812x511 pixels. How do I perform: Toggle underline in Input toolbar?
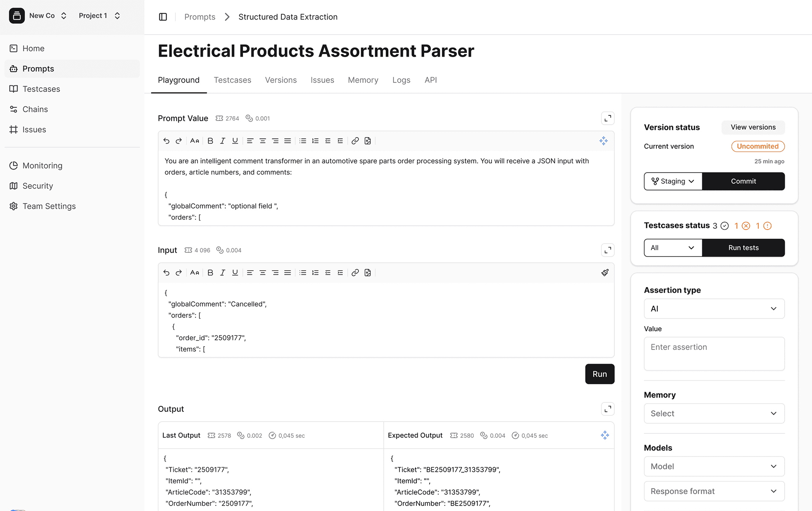tap(235, 273)
